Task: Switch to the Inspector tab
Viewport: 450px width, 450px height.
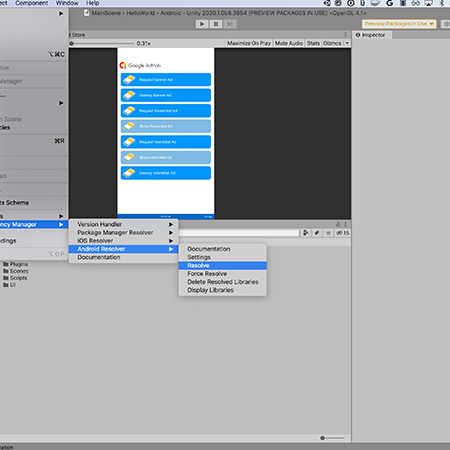Action: point(373,35)
